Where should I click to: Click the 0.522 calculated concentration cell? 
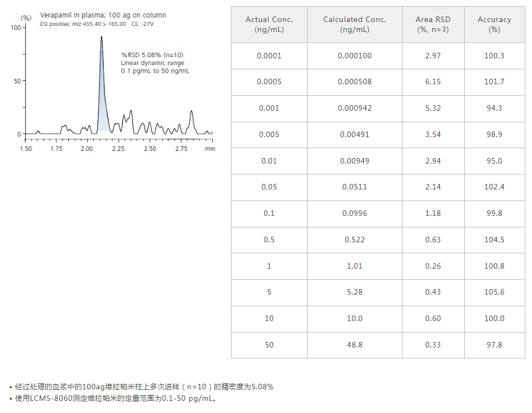click(x=354, y=240)
